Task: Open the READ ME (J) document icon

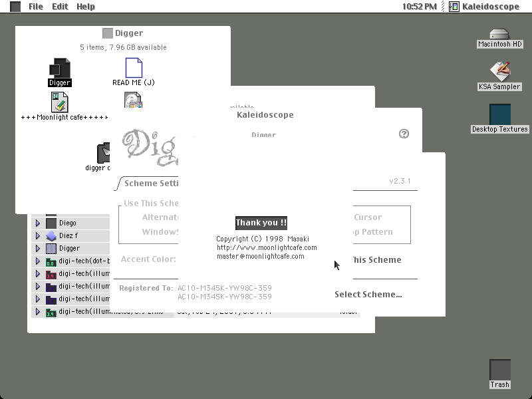Action: click(x=134, y=68)
